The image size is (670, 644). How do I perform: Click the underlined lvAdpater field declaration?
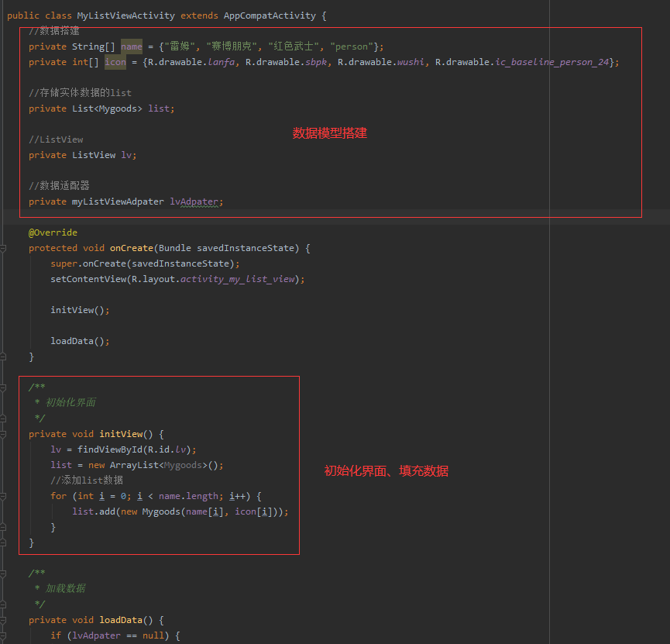click(x=194, y=201)
